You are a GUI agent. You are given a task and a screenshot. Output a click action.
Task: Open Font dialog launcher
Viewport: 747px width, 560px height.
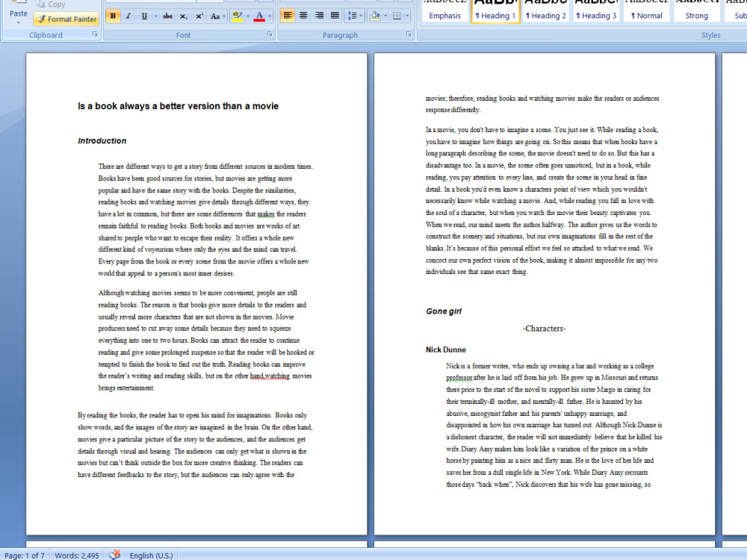tap(270, 34)
